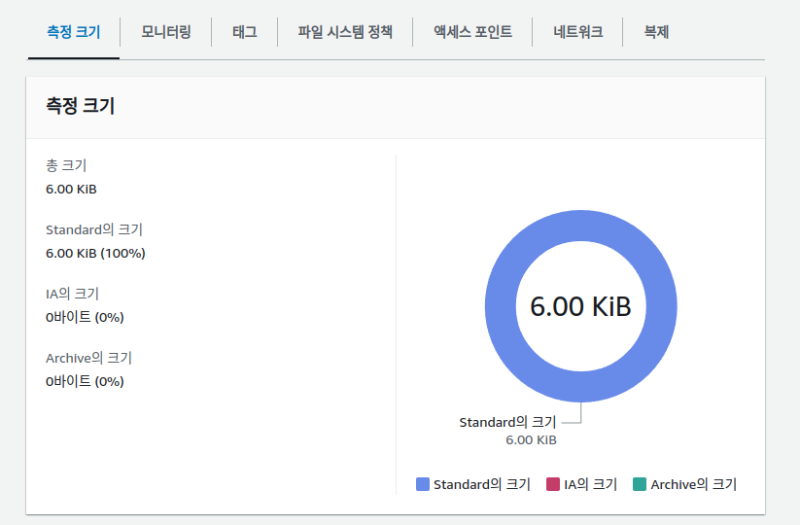This screenshot has height=525, width=800.
Task: Switch to the 모니터링 tab
Action: [166, 32]
